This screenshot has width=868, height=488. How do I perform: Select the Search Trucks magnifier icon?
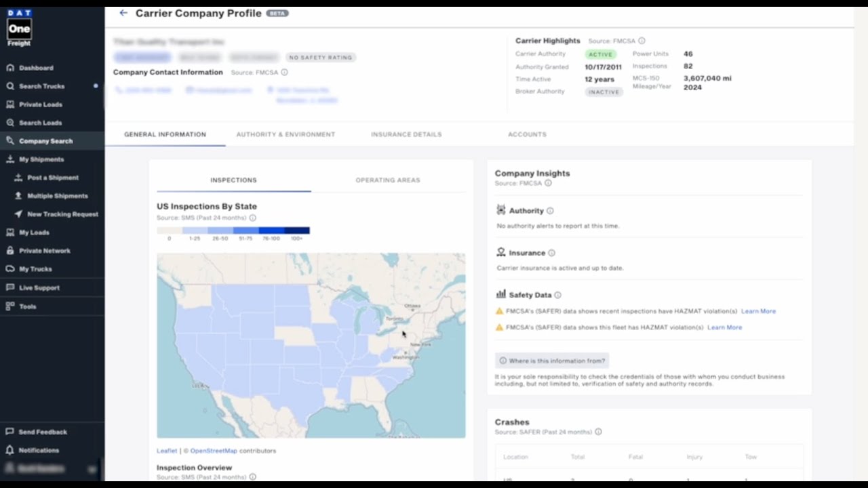[10, 86]
